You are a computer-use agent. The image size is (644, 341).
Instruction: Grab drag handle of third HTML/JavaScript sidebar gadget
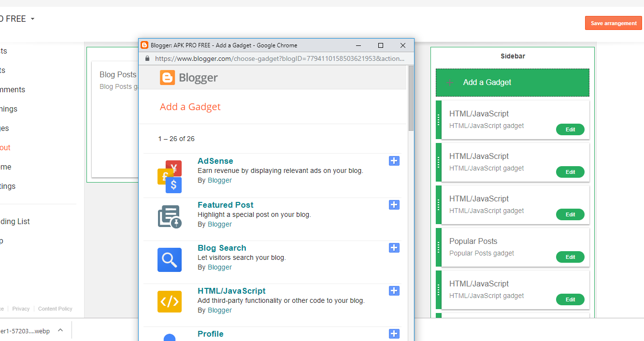(439, 205)
